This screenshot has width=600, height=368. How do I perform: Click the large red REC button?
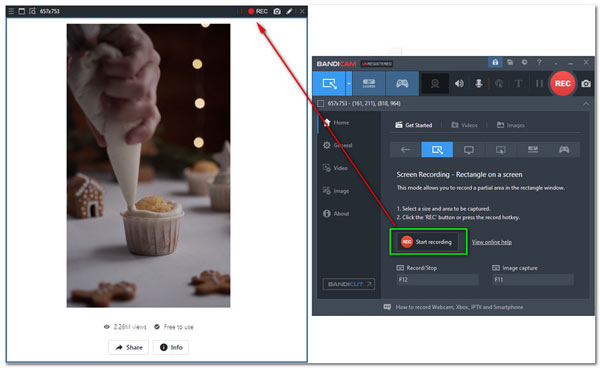click(562, 83)
